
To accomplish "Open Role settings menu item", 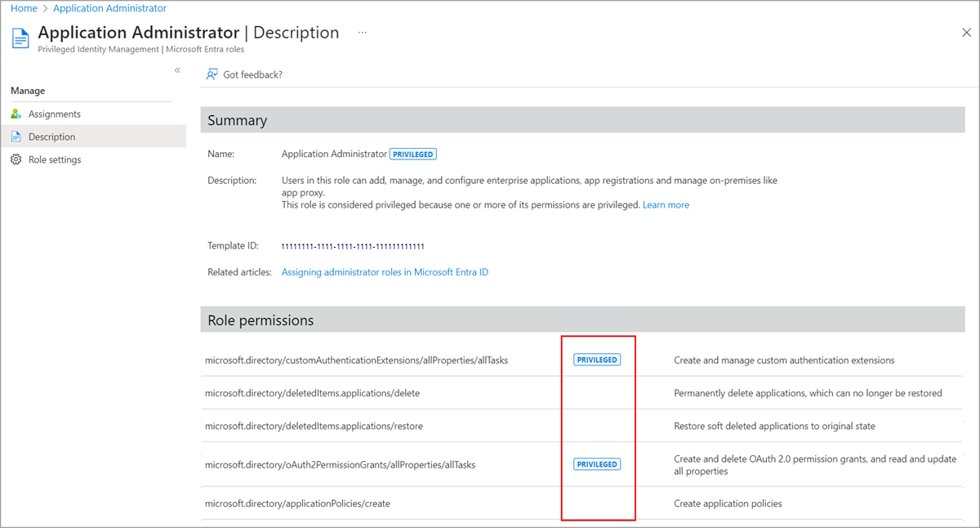I will [x=55, y=159].
